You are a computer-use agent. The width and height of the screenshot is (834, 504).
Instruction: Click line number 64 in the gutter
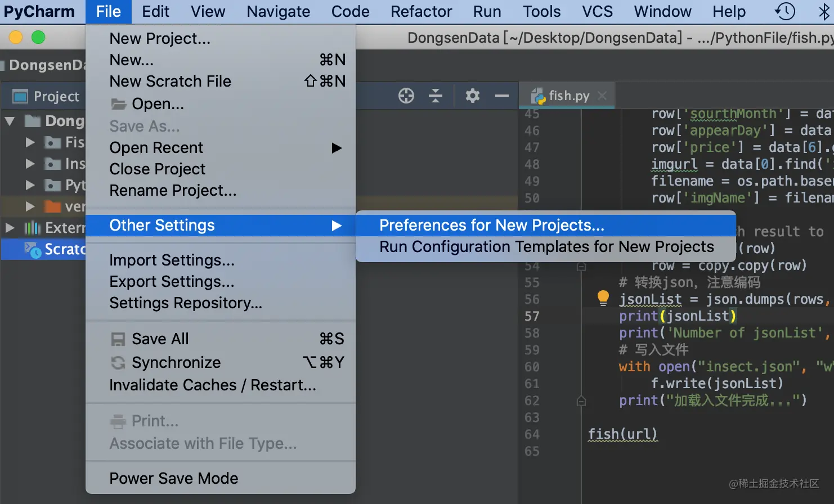(x=532, y=435)
